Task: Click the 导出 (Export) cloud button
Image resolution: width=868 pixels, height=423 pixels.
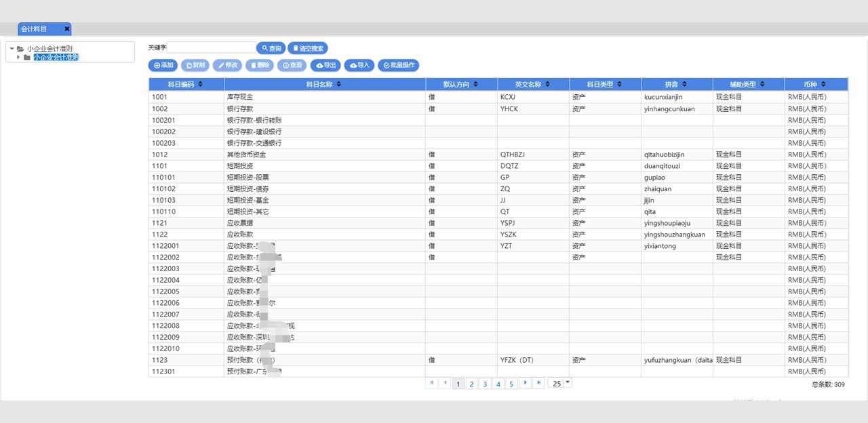Action: click(325, 65)
